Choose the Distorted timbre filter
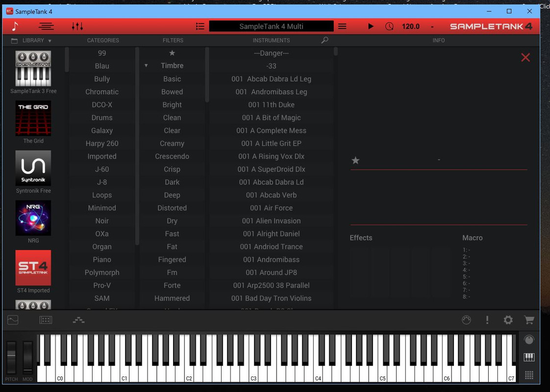 click(x=172, y=208)
